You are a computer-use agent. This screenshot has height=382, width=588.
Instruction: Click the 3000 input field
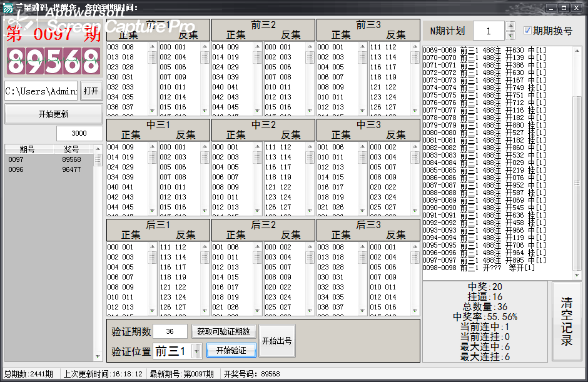[79, 133]
